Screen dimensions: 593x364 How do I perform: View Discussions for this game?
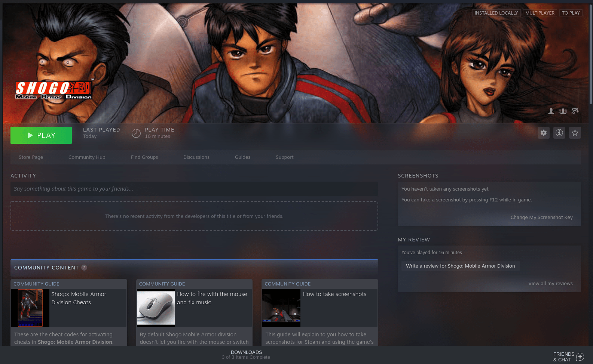(x=196, y=157)
